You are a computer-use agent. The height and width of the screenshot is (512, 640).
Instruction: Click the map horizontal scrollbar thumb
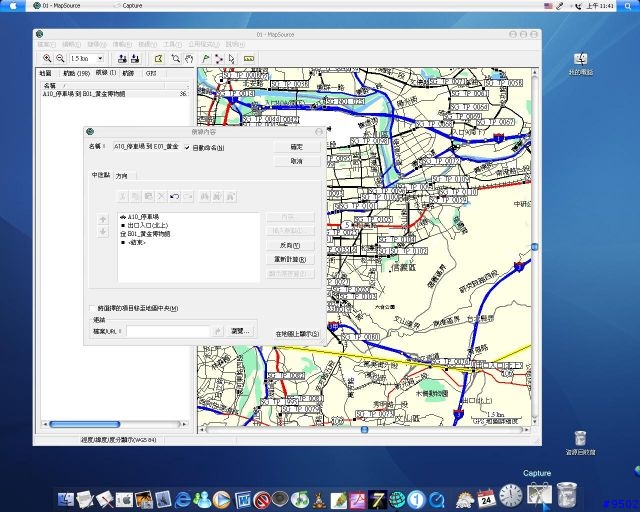click(364, 430)
